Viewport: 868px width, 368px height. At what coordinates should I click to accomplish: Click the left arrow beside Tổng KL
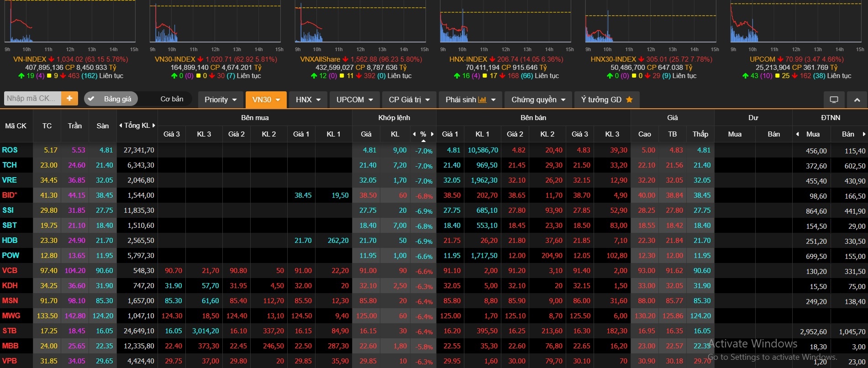coord(121,126)
